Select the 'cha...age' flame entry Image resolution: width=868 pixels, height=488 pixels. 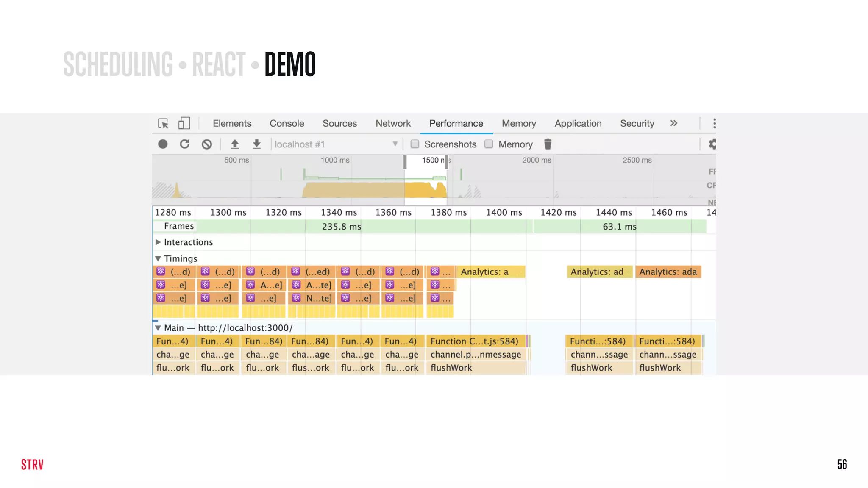click(x=311, y=355)
